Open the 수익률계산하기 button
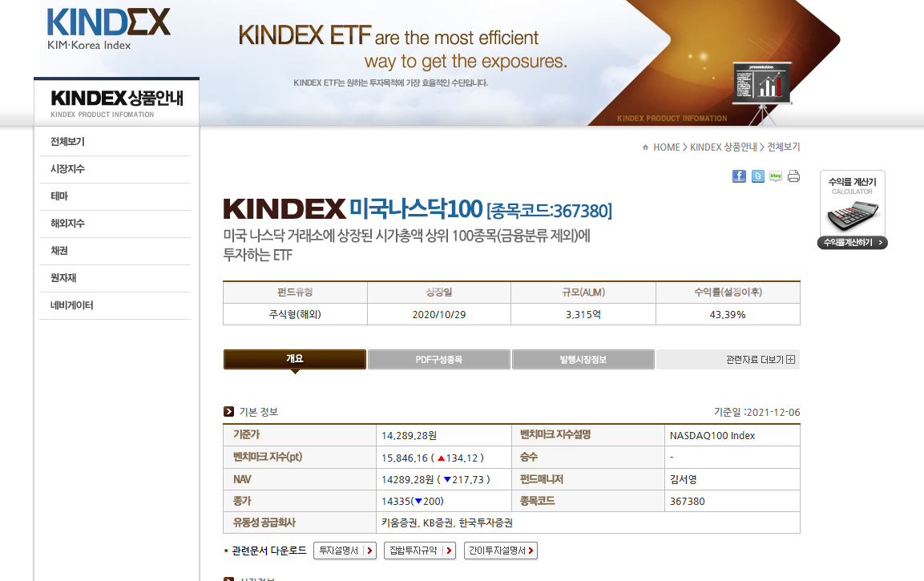 click(853, 243)
